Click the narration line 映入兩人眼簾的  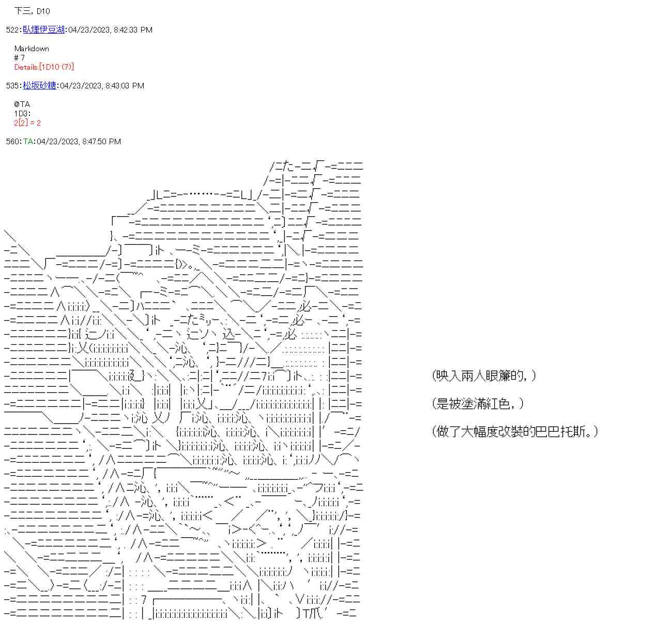click(484, 376)
